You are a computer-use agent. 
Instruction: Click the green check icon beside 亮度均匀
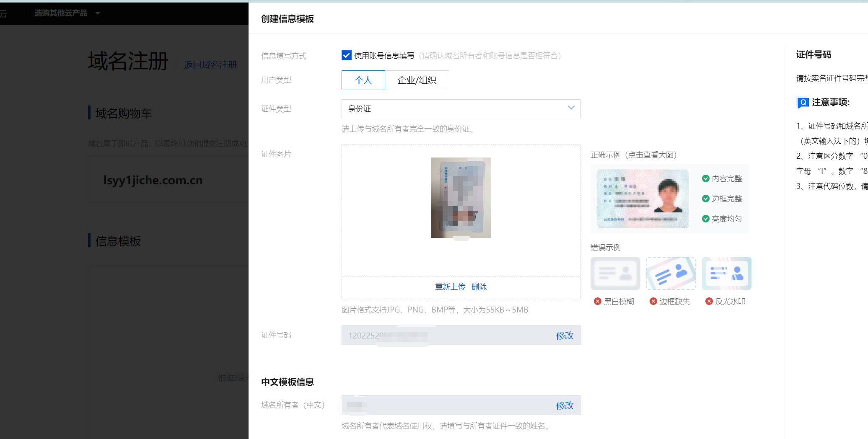tap(706, 219)
